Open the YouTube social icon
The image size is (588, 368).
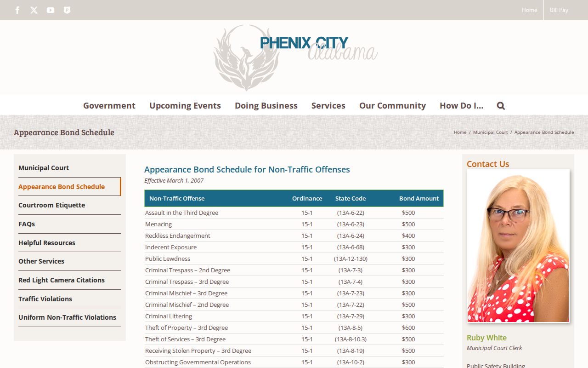(x=51, y=10)
